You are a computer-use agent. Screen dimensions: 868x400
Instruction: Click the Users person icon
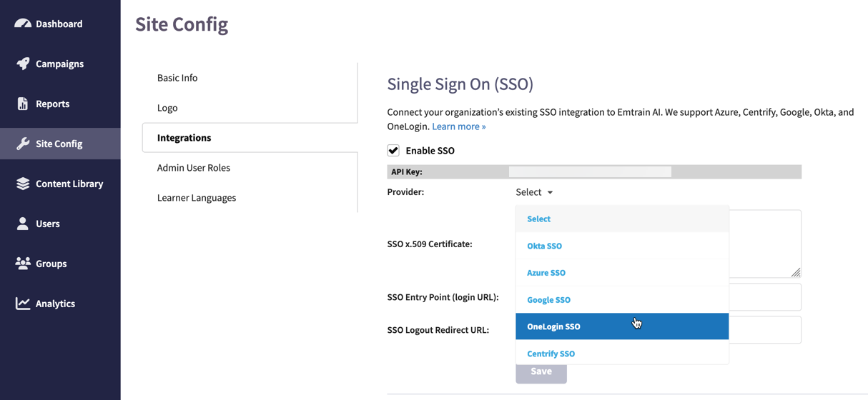click(x=23, y=224)
